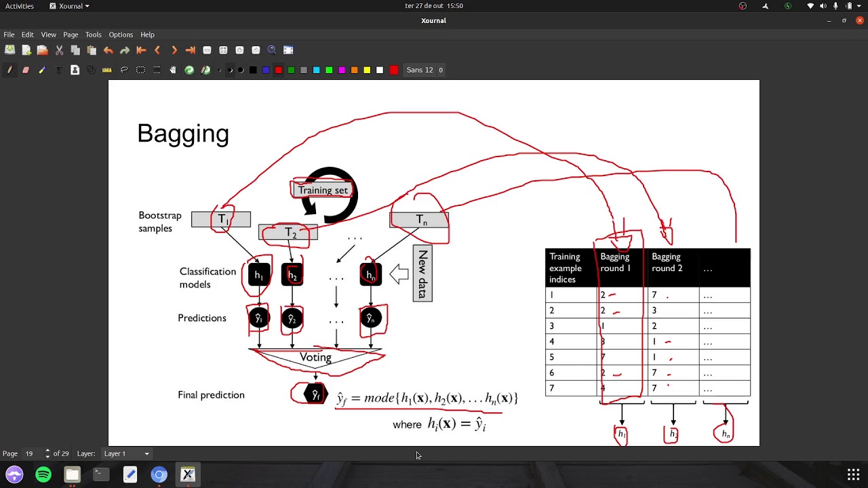Viewport: 868px width, 488px height.
Task: Select the Insert Image tool
Action: tap(75, 70)
